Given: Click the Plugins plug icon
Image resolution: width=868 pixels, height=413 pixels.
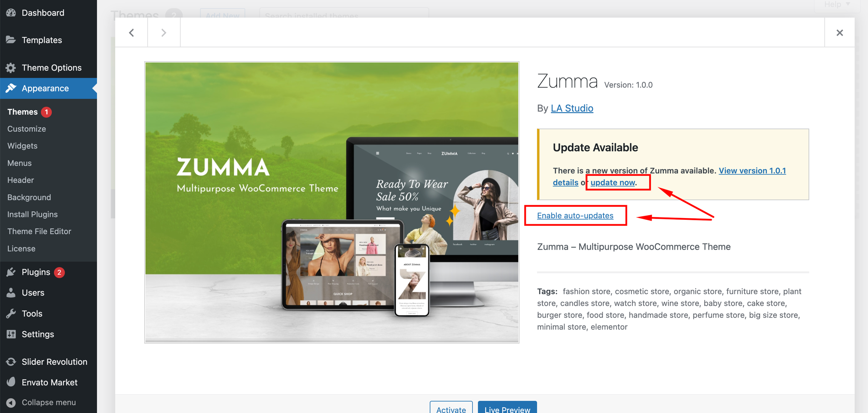Looking at the screenshot, I should click(x=11, y=272).
